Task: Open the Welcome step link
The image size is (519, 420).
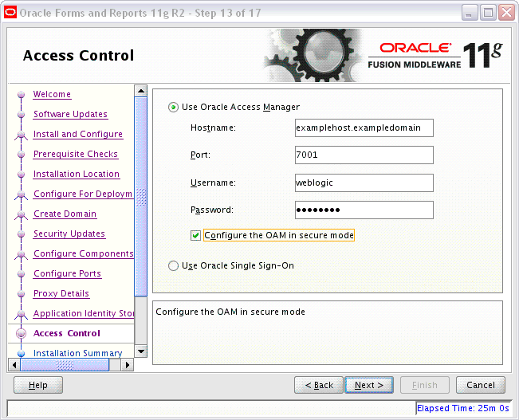Action: [52, 94]
